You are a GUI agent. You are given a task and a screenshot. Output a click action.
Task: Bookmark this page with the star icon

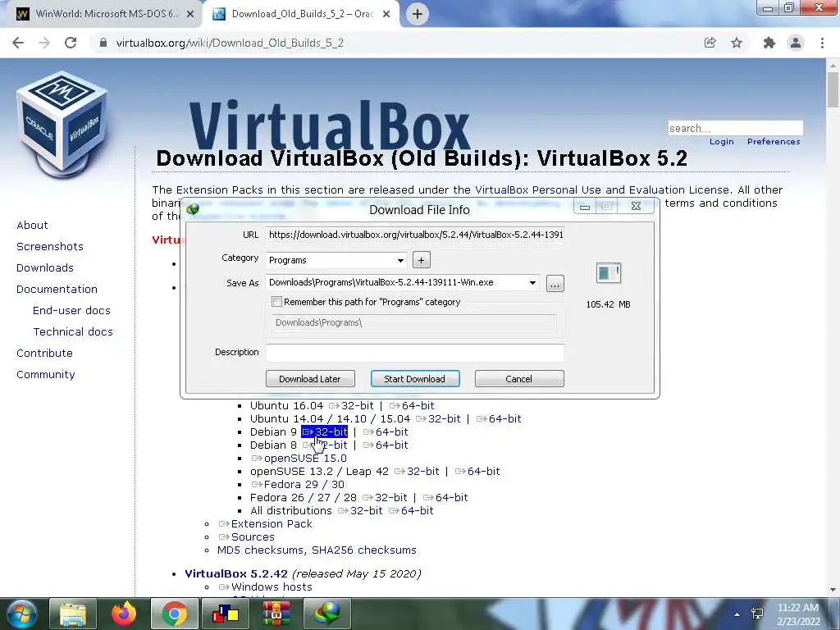[x=737, y=43]
